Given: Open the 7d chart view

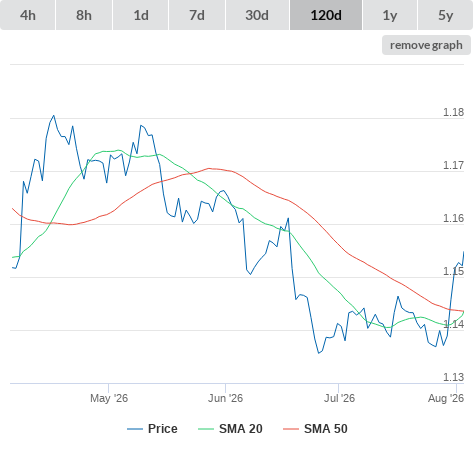Looking at the screenshot, I should (x=197, y=15).
